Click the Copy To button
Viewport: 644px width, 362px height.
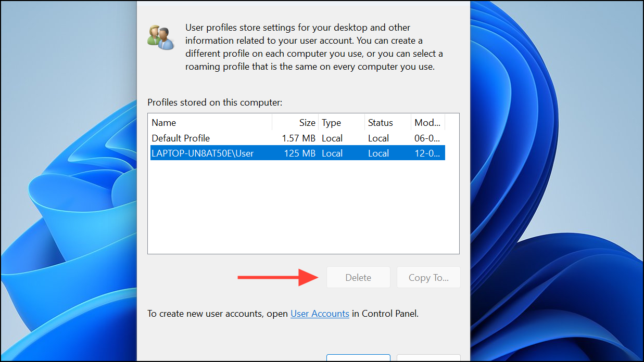click(428, 277)
